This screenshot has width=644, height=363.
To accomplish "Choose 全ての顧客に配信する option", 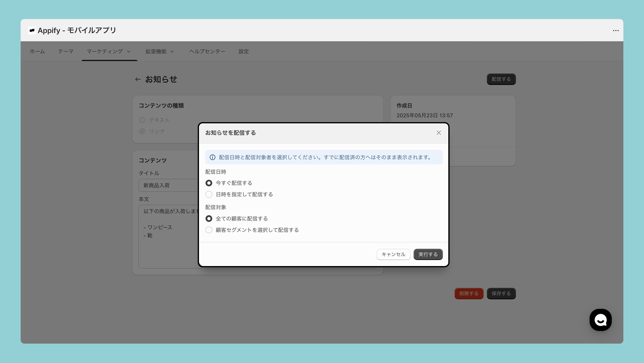I will click(209, 219).
